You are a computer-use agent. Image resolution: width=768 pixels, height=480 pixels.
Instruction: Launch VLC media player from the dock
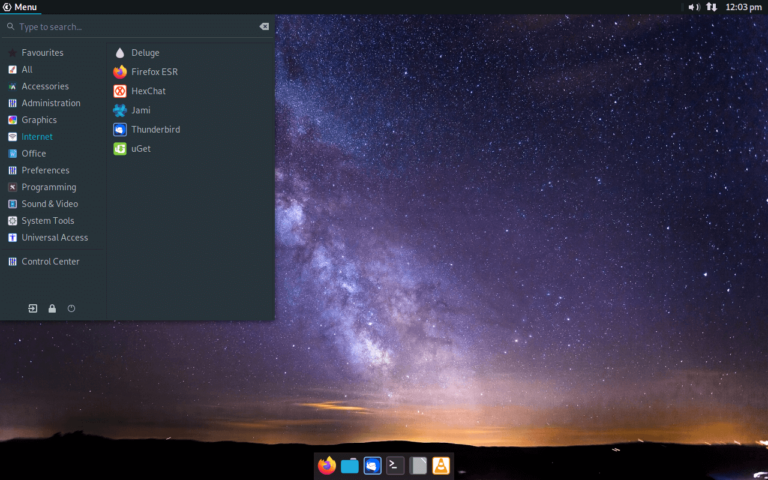441,465
